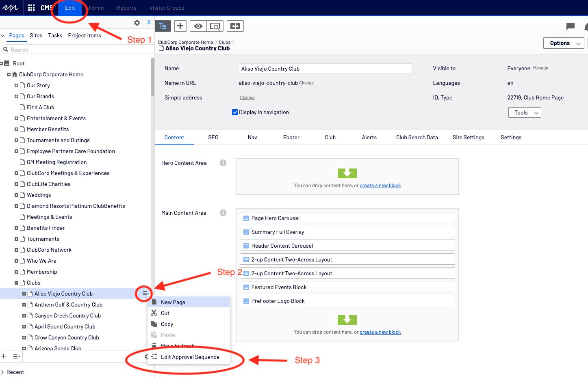Collapse the Clubs tree node

(x=16, y=283)
